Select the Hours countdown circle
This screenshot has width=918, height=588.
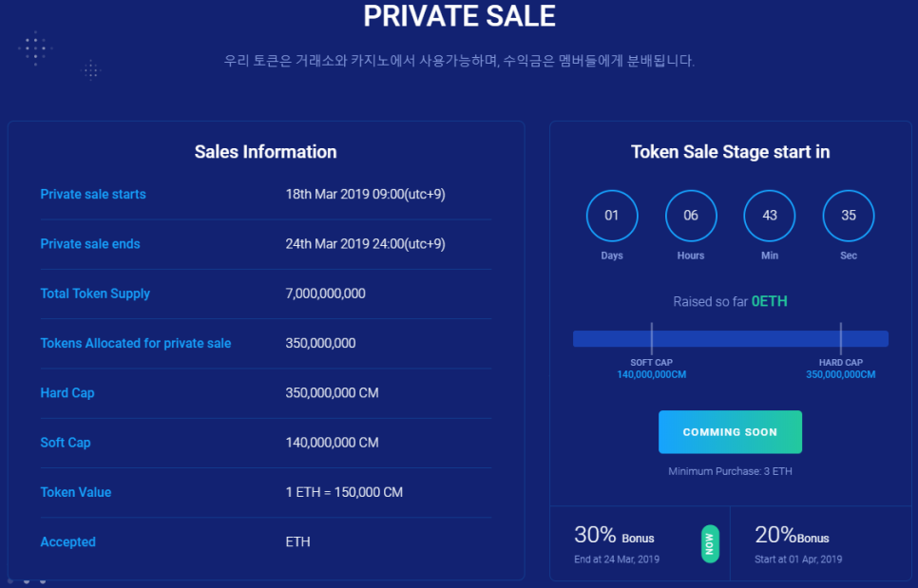pos(691,216)
